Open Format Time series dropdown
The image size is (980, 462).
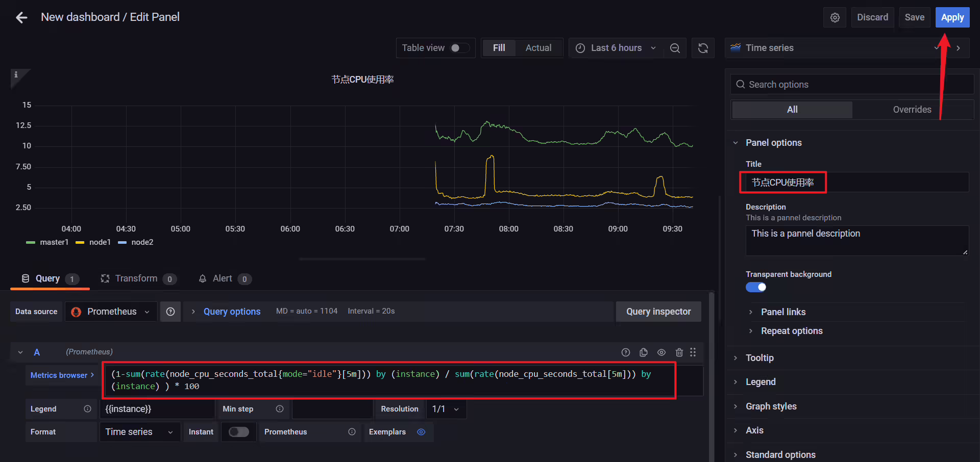(x=139, y=432)
